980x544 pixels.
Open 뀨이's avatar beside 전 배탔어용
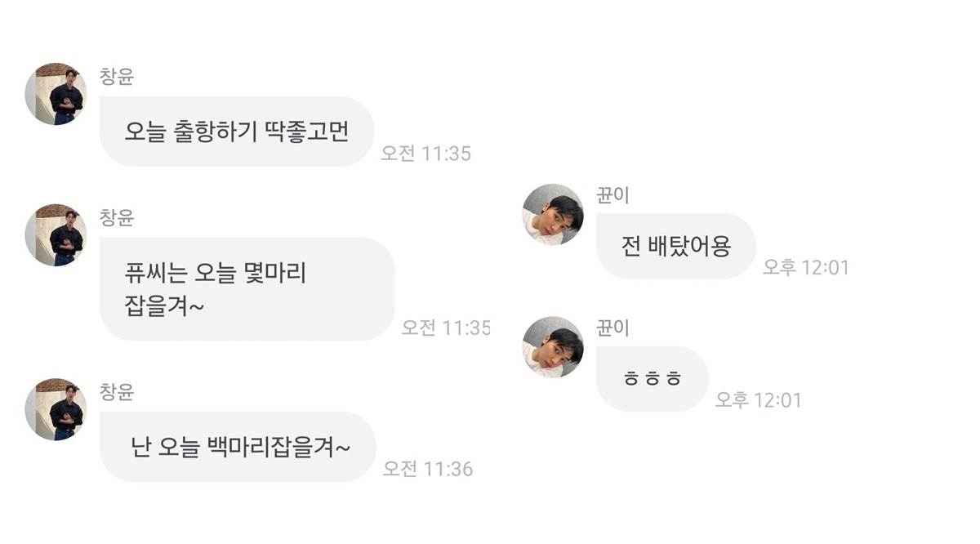[x=553, y=214]
